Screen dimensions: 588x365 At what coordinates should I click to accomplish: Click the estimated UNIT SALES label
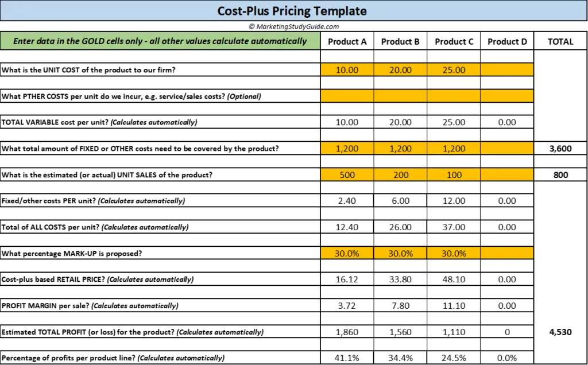107,174
